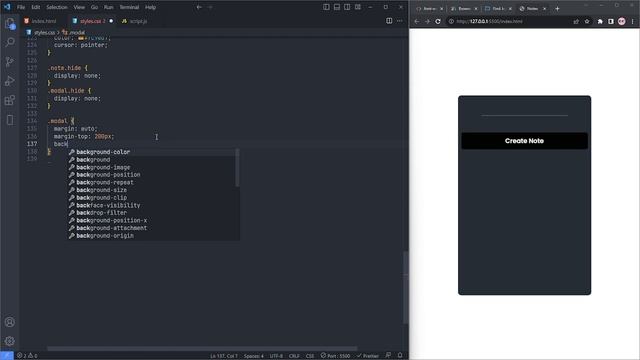Image resolution: width=640 pixels, height=360 pixels.
Task: Open VS Code notifications bell
Action: point(400,356)
